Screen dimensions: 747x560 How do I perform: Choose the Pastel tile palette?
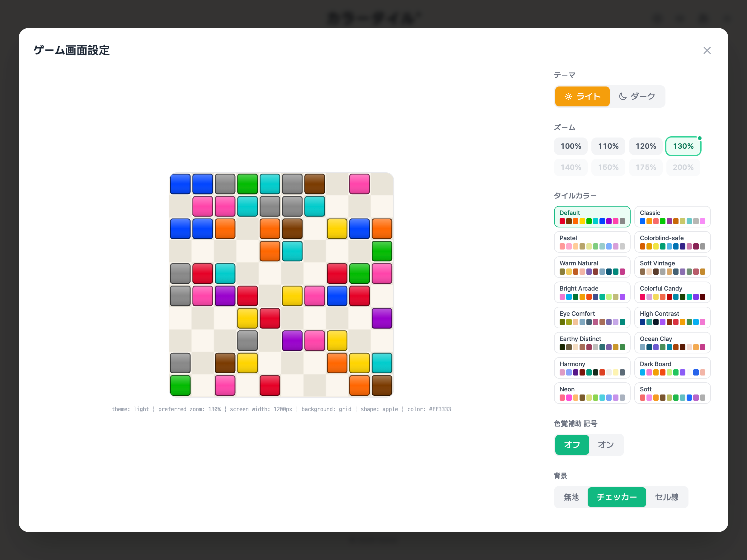pos(592,242)
